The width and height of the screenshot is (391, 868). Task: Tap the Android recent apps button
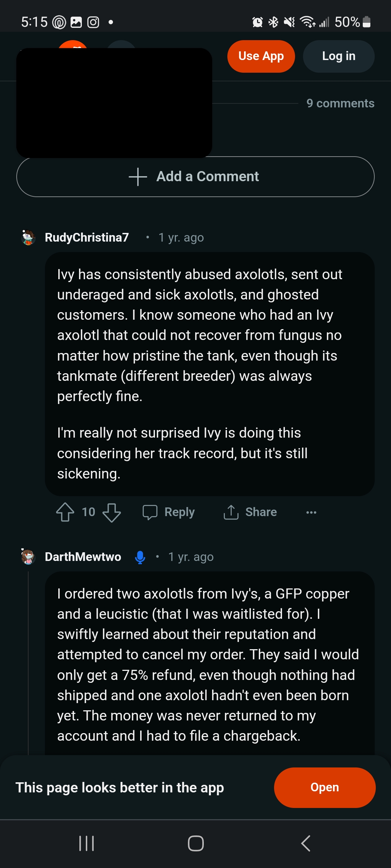pos(87,843)
